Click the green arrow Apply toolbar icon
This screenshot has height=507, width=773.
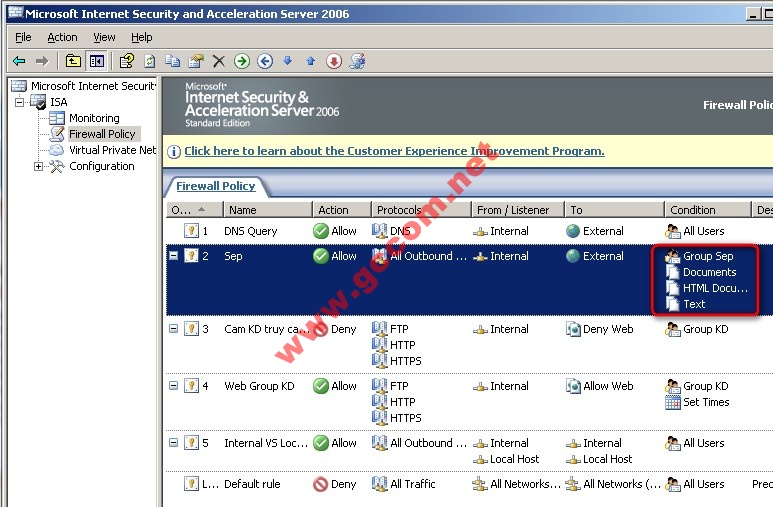tap(242, 61)
